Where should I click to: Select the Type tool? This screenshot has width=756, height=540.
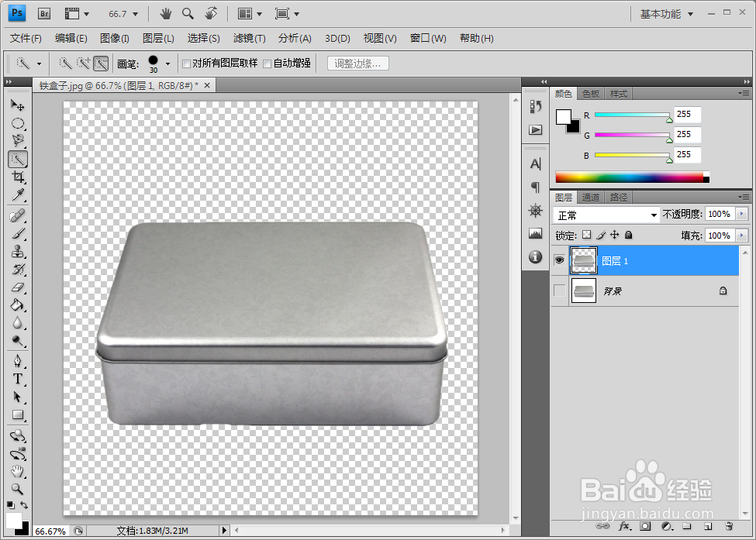point(17,379)
